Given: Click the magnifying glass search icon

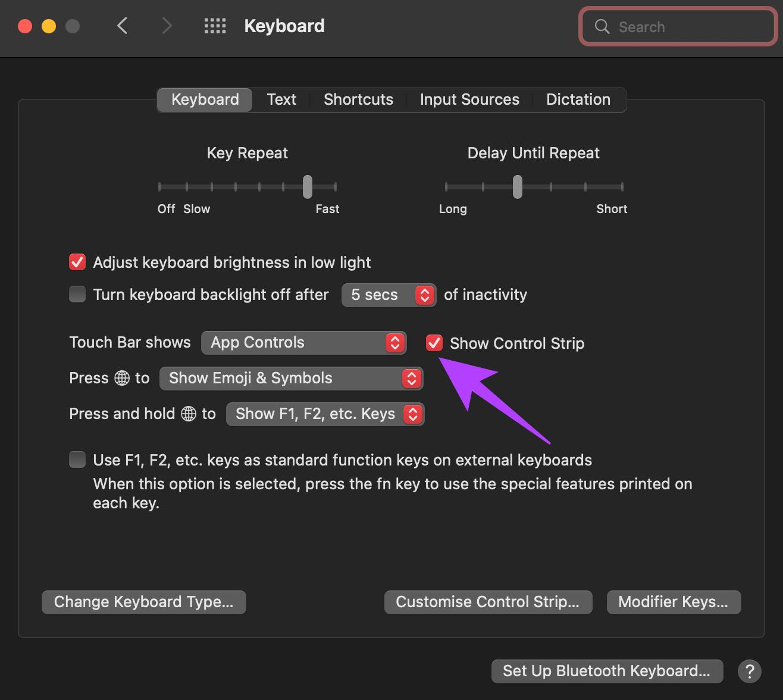Looking at the screenshot, I should tap(602, 27).
